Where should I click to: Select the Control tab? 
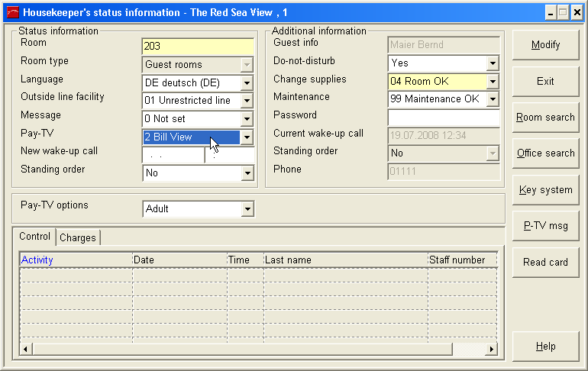(x=35, y=237)
